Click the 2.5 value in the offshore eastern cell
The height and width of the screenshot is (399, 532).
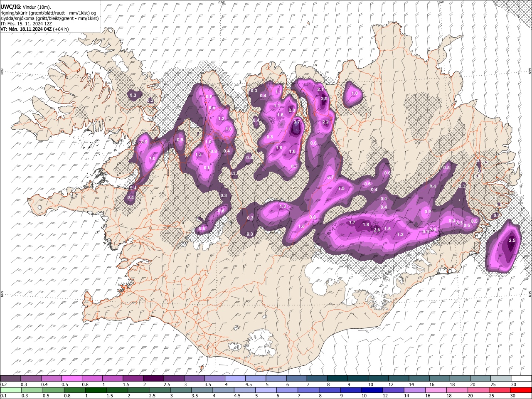[512, 240]
